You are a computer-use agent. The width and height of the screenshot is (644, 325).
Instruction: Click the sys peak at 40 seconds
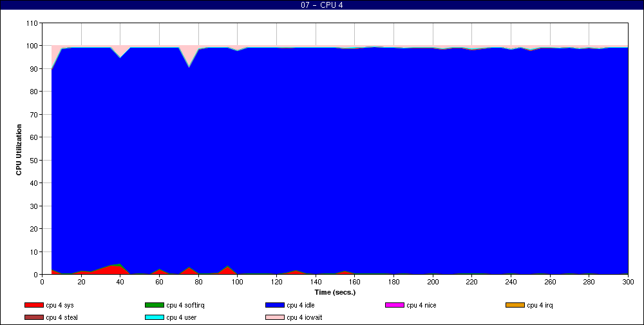120,270
